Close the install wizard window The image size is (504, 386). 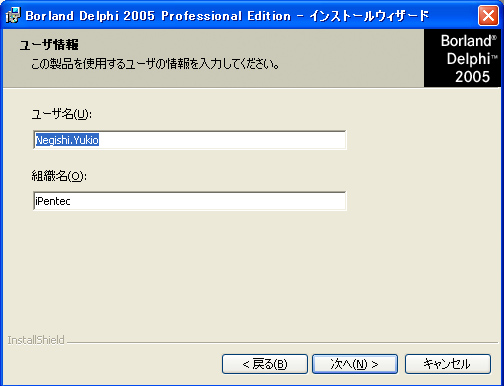click(x=488, y=15)
